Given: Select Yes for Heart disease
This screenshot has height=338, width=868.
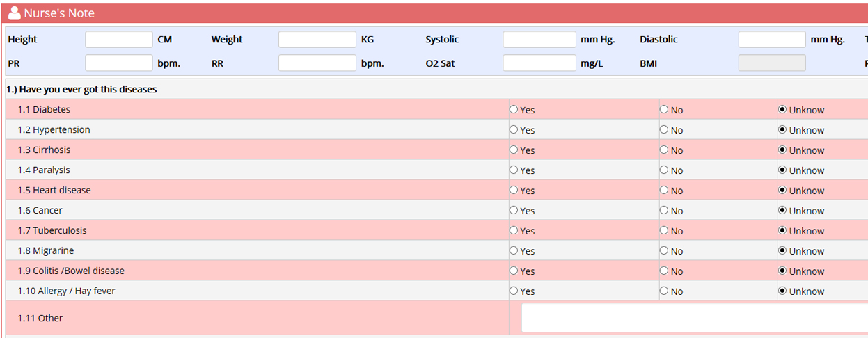Looking at the screenshot, I should pos(514,191).
